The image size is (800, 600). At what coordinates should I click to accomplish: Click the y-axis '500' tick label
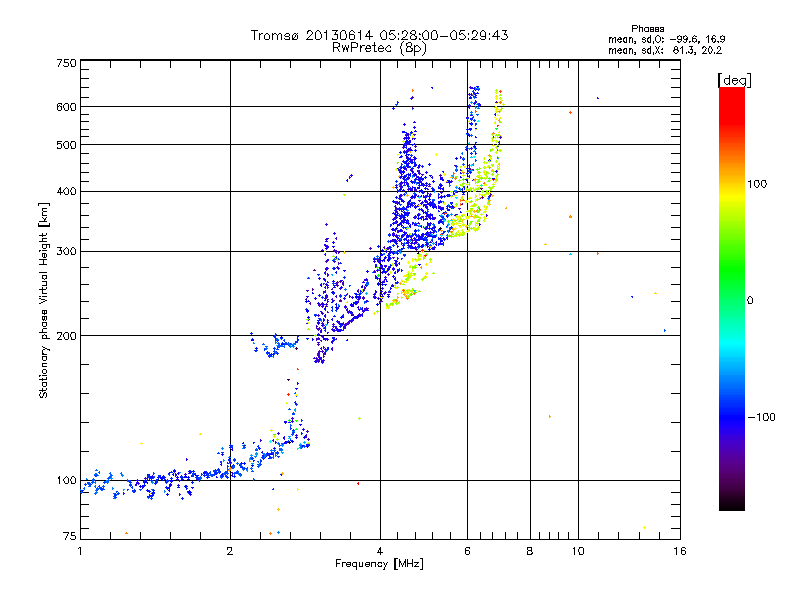tap(66, 145)
